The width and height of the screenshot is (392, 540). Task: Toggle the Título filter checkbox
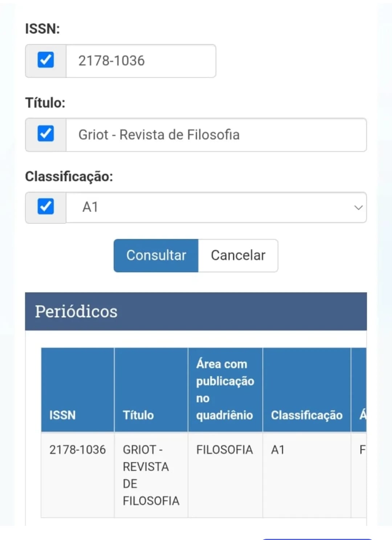[46, 134]
